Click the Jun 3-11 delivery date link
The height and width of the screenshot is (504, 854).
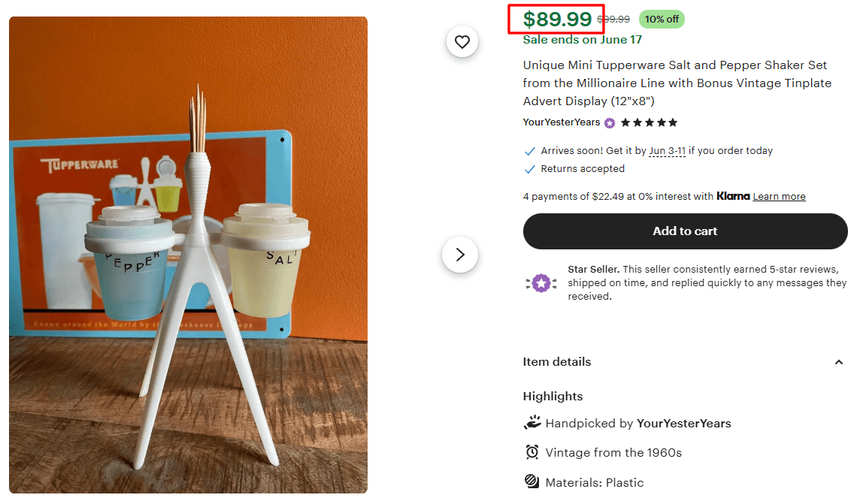tap(665, 150)
